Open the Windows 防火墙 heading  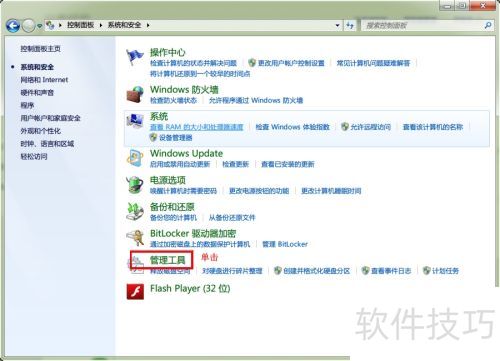tap(184, 89)
